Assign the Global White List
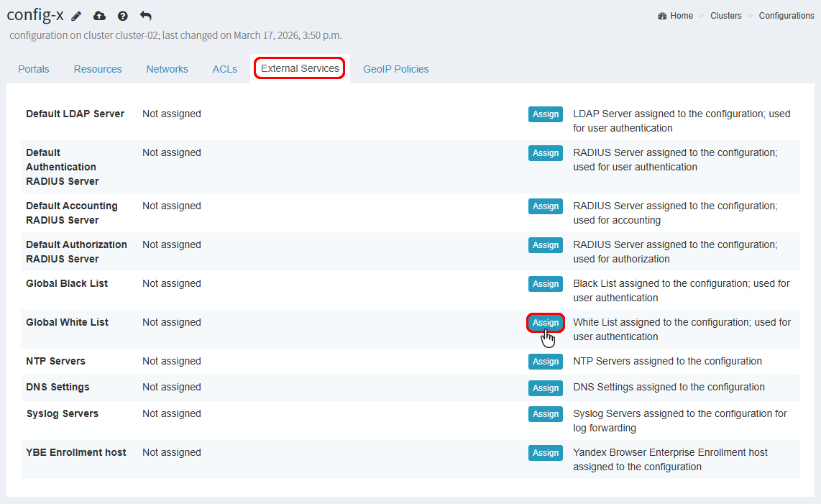The image size is (821, 504). point(545,323)
